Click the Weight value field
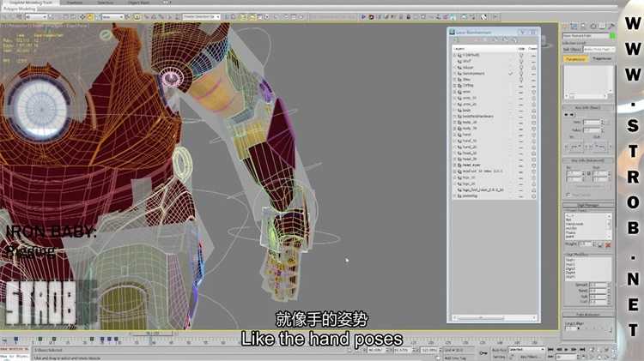 (x=585, y=244)
